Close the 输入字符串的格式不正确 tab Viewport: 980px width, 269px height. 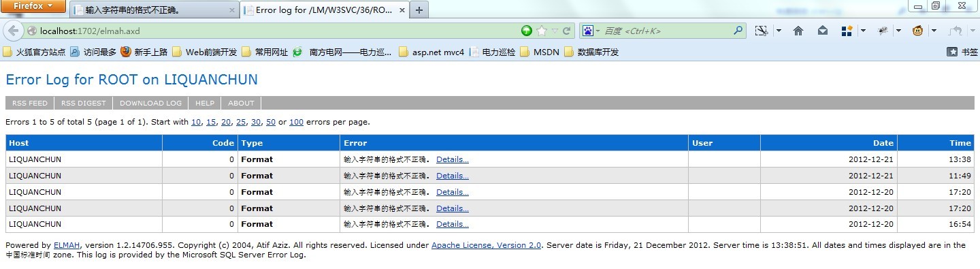231,10
